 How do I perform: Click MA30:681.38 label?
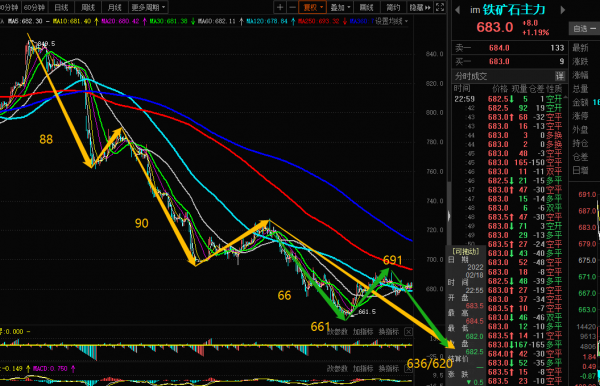coord(168,21)
